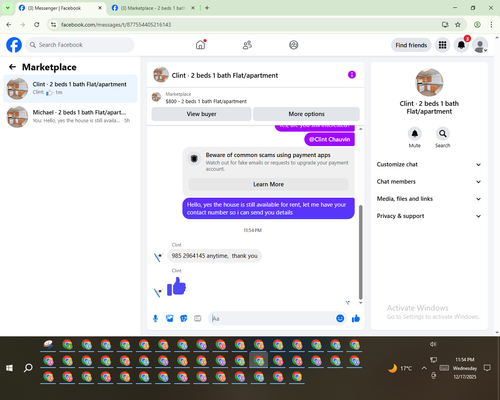500x400 pixels.
Task: Reload the page in Chrome
Action: coord(37,25)
